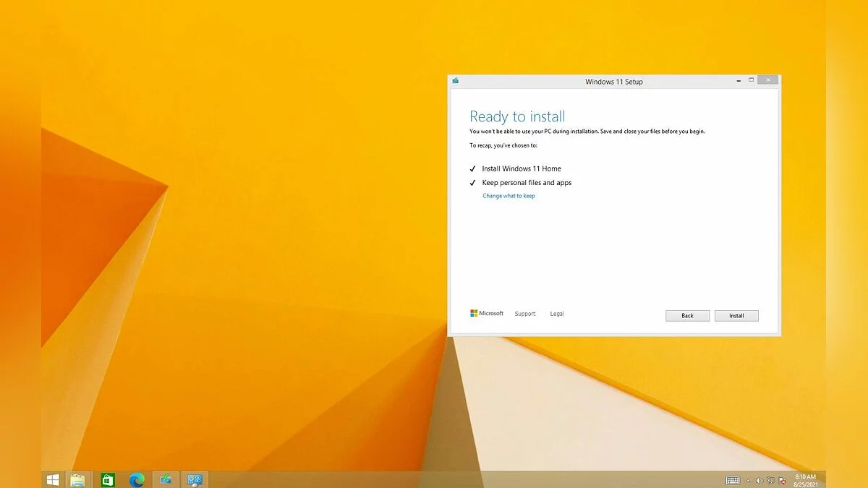Click the Keep personal files and apps text
The image size is (868, 488).
527,183
